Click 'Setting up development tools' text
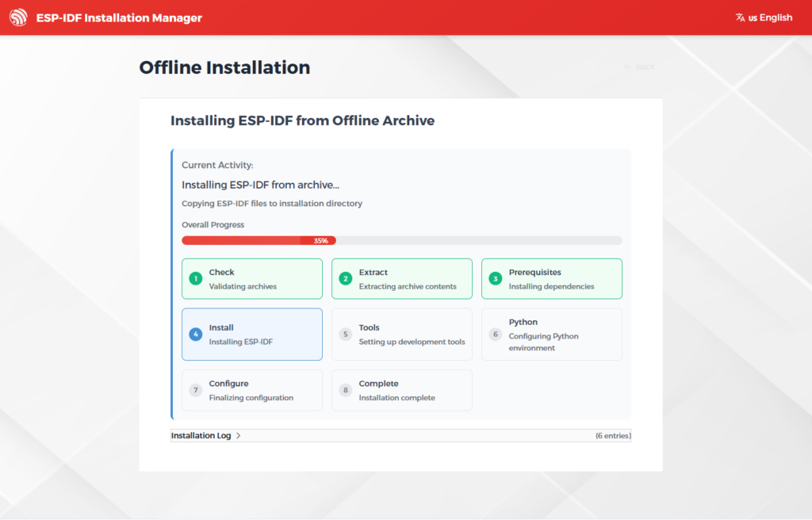Viewport: 812px width, 520px height. pyautogui.click(x=412, y=342)
